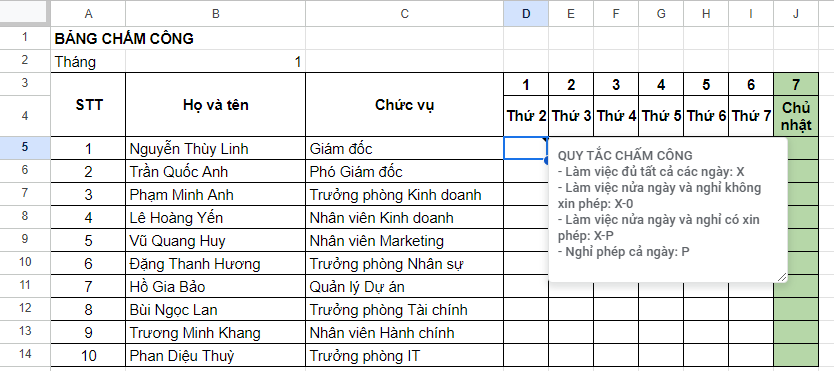Select row 14 header
This screenshot has width=834, height=371.
click(25, 355)
